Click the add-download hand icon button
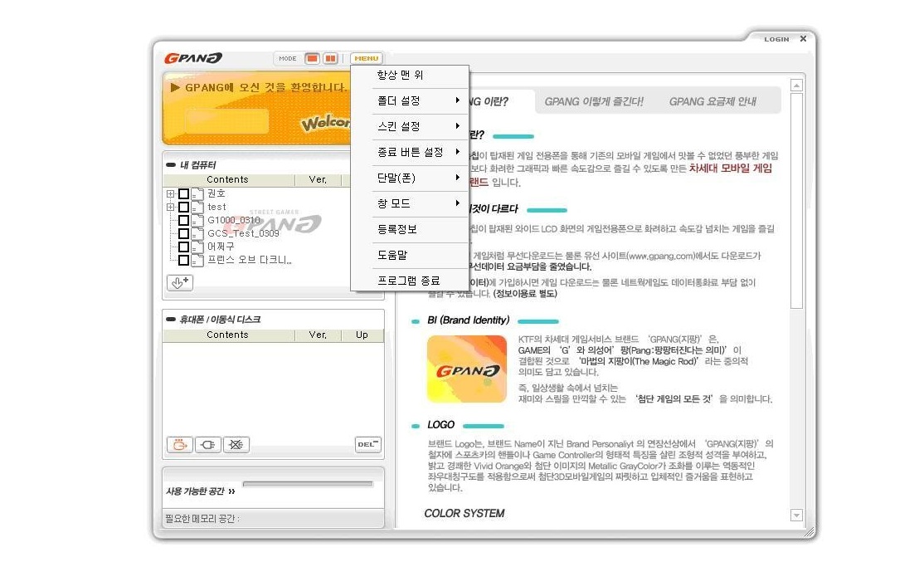Screen dimensions: 924x562 (x=180, y=282)
